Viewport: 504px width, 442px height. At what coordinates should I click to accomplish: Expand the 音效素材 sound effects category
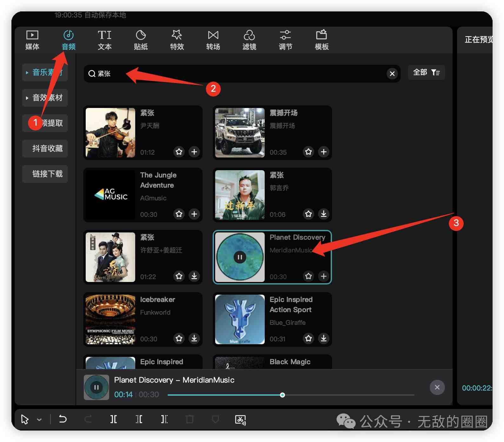(x=45, y=98)
